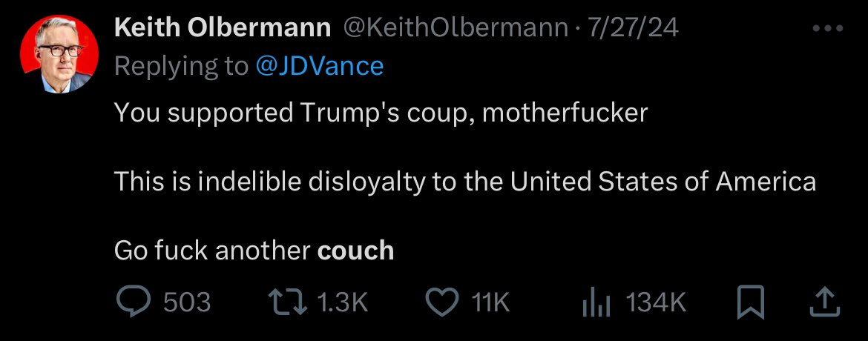Screen dimensions: 868x341
Task: Click the 503 replies count
Action: 186,302
